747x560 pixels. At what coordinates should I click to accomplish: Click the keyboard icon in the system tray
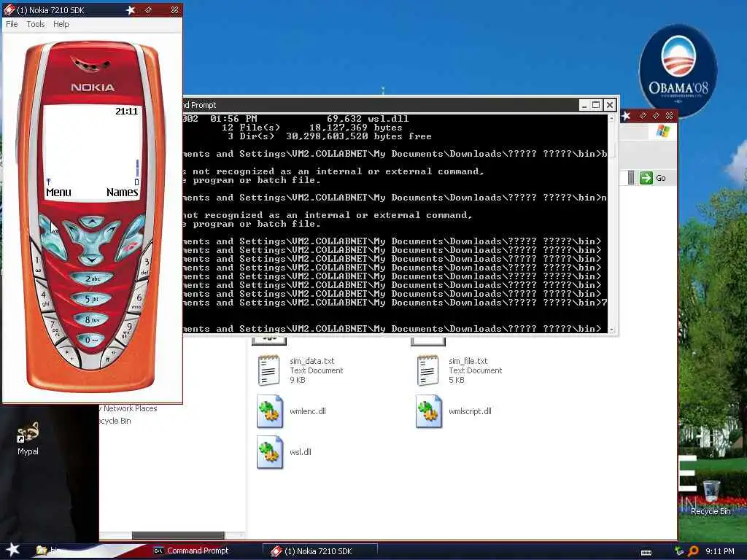[x=646, y=552]
